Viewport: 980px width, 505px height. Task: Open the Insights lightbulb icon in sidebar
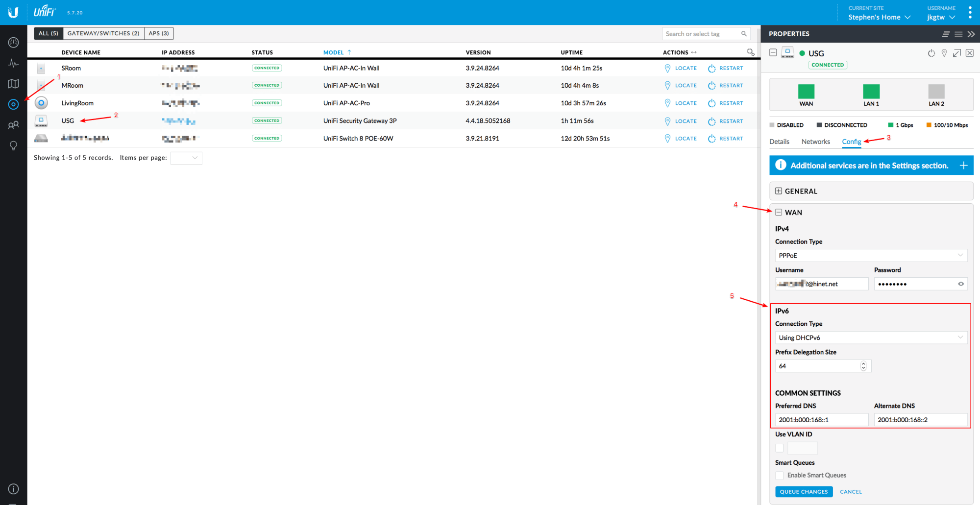(13, 146)
